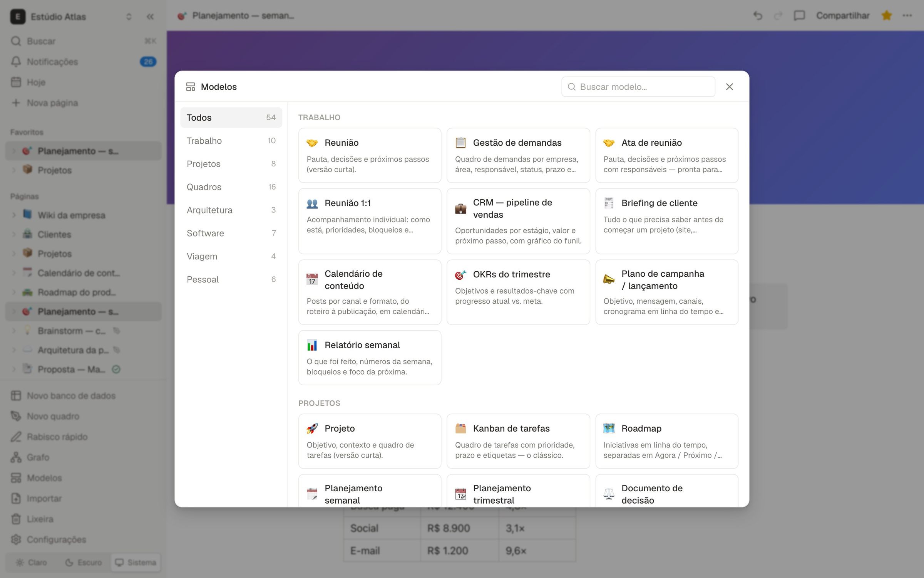
Task: Select the Todos category
Action: pyautogui.click(x=231, y=118)
